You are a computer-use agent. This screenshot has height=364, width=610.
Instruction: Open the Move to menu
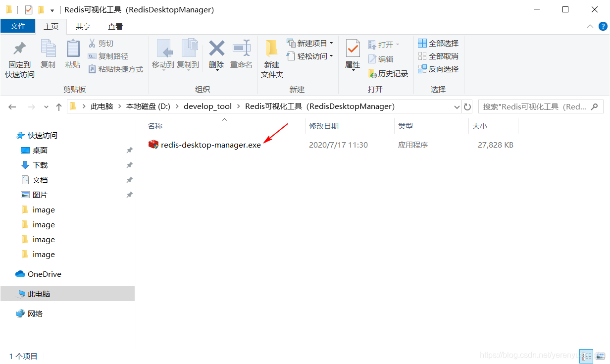(x=163, y=55)
